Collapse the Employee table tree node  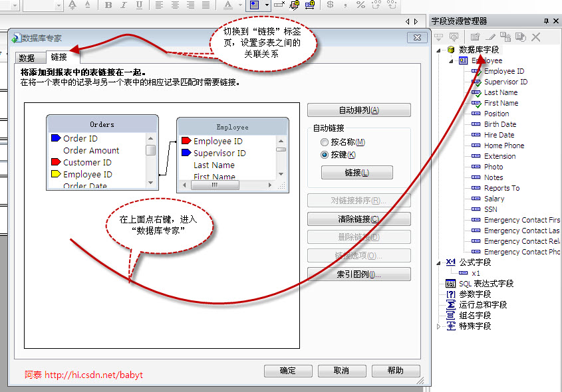[x=451, y=61]
